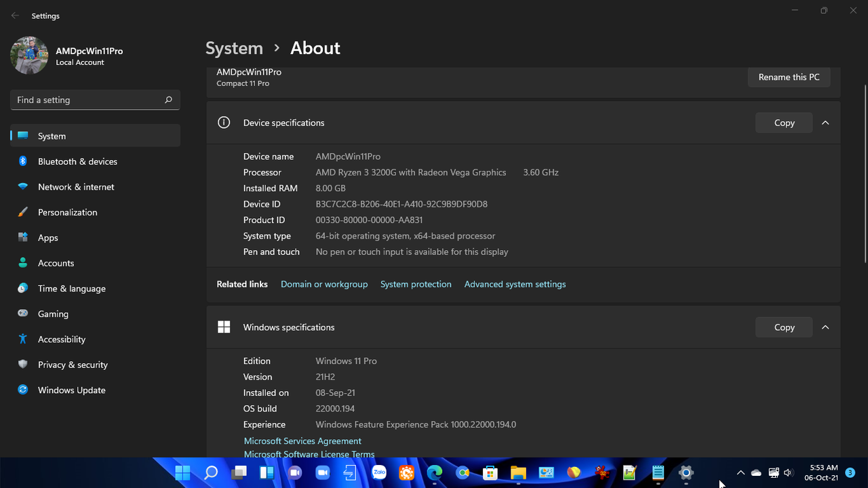The image size is (868, 488).
Task: Collapse the Device specifications section
Action: tap(825, 123)
